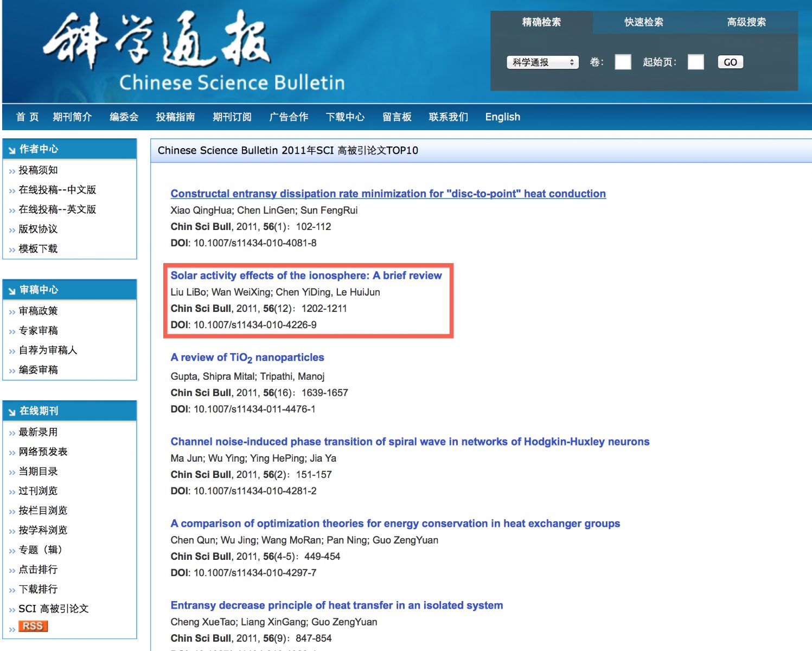The image size is (812, 651).
Task: Open the English menu item
Action: (x=502, y=117)
